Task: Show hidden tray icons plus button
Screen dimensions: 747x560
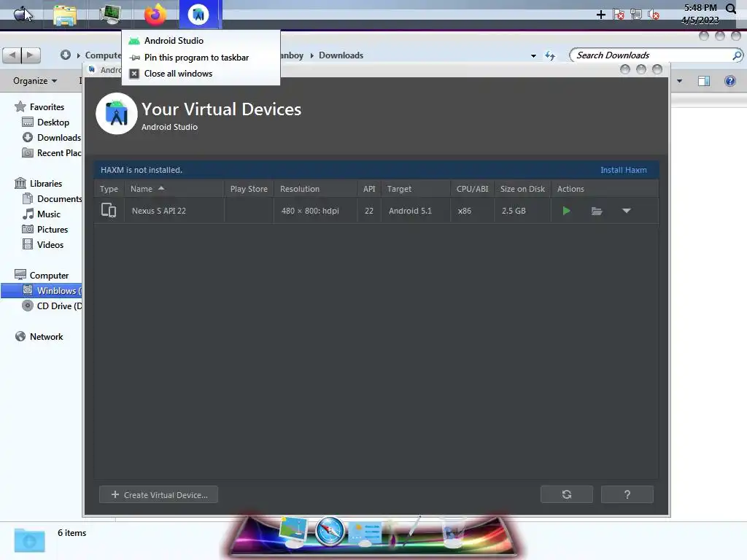Action: coord(601,15)
